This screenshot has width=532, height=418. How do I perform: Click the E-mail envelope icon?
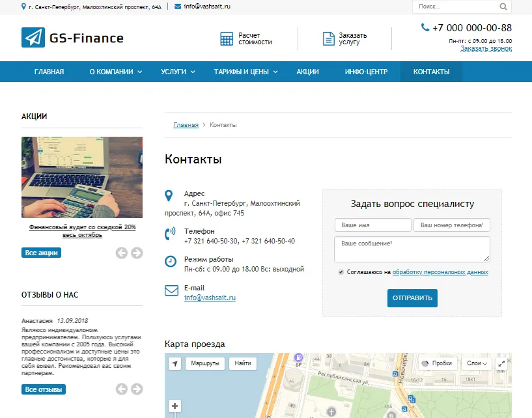tap(169, 289)
